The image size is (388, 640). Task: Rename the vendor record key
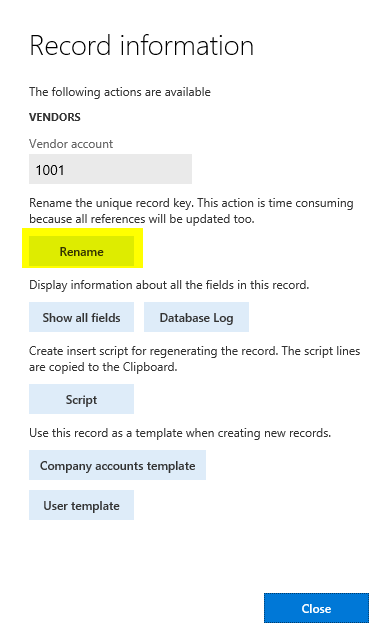click(x=82, y=251)
